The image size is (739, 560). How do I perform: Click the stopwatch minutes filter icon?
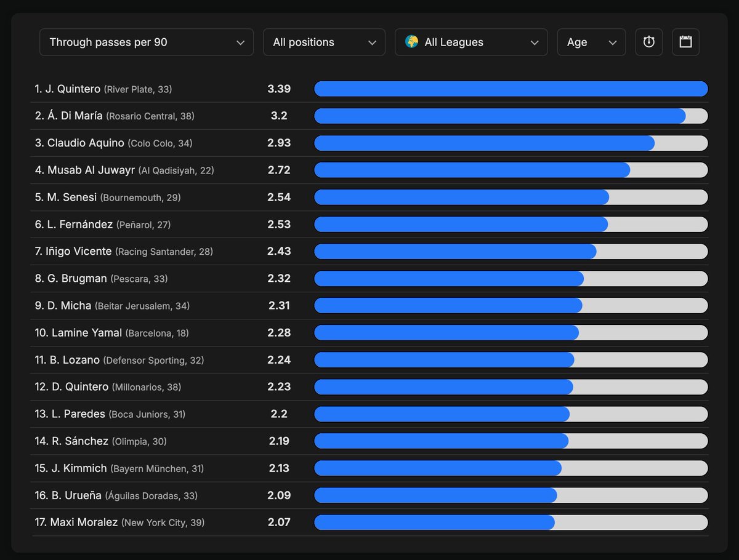pos(648,42)
